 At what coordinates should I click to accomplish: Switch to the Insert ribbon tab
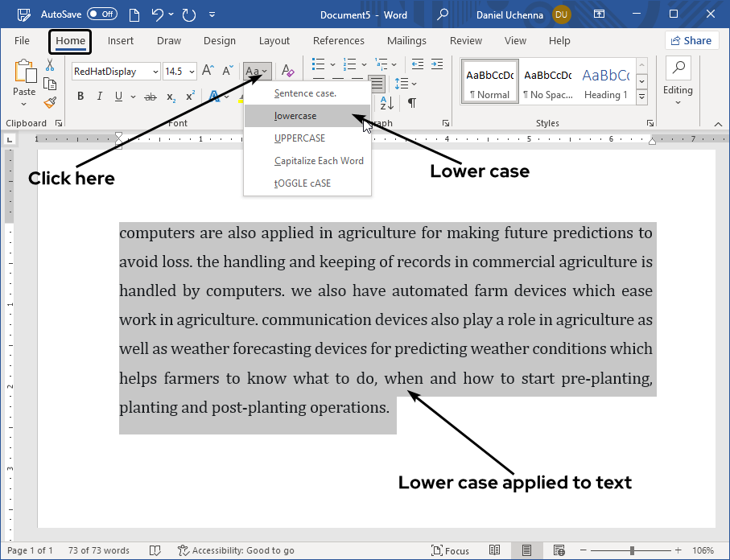pos(120,40)
